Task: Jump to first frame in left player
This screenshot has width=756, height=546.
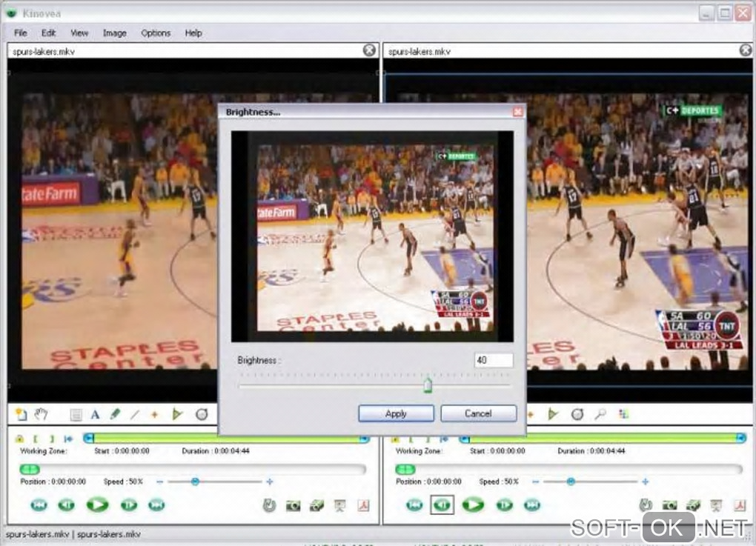Action: pyautogui.click(x=39, y=505)
